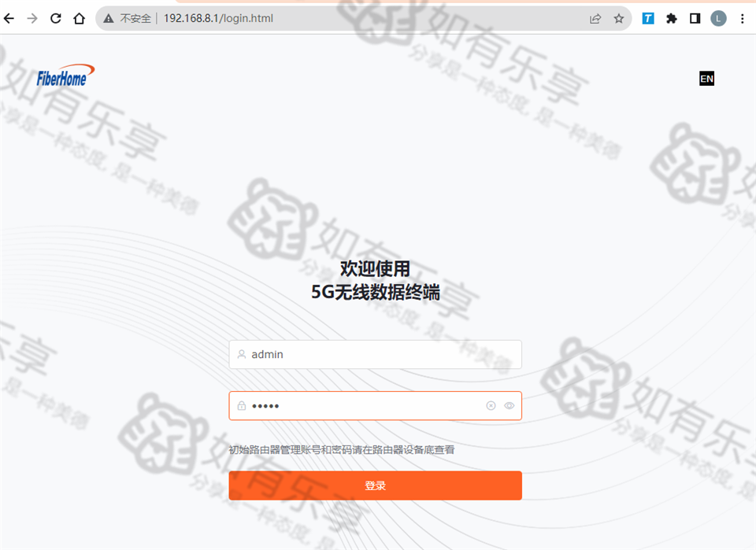Click the browser forward arrow

pos(32,18)
